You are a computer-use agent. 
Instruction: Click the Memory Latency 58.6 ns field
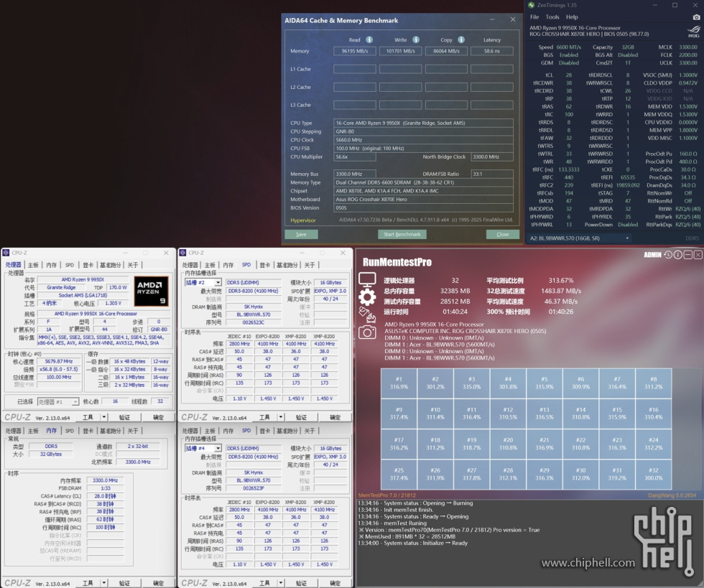point(491,51)
